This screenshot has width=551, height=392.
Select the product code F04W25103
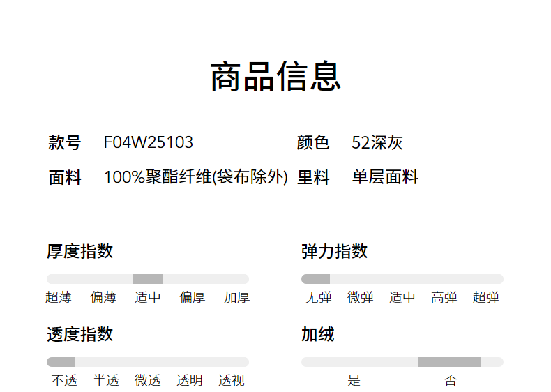[148, 143]
